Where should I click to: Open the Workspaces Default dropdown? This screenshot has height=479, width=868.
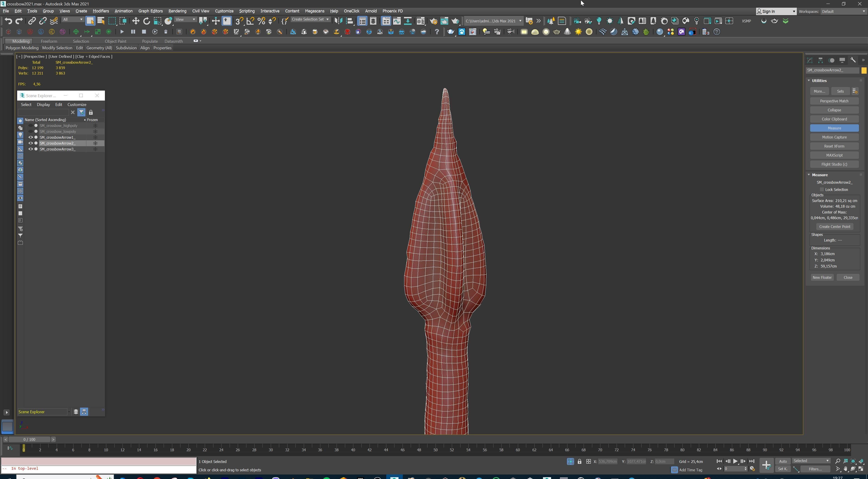point(843,12)
